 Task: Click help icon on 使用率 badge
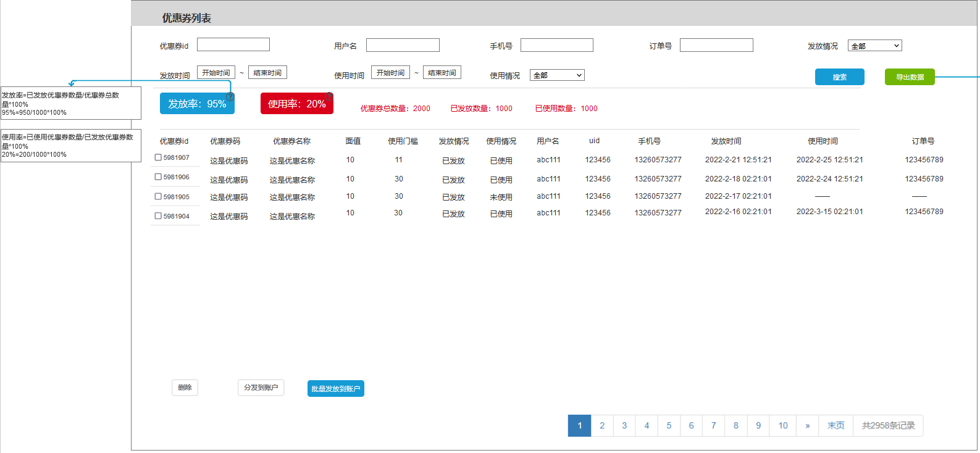click(330, 97)
